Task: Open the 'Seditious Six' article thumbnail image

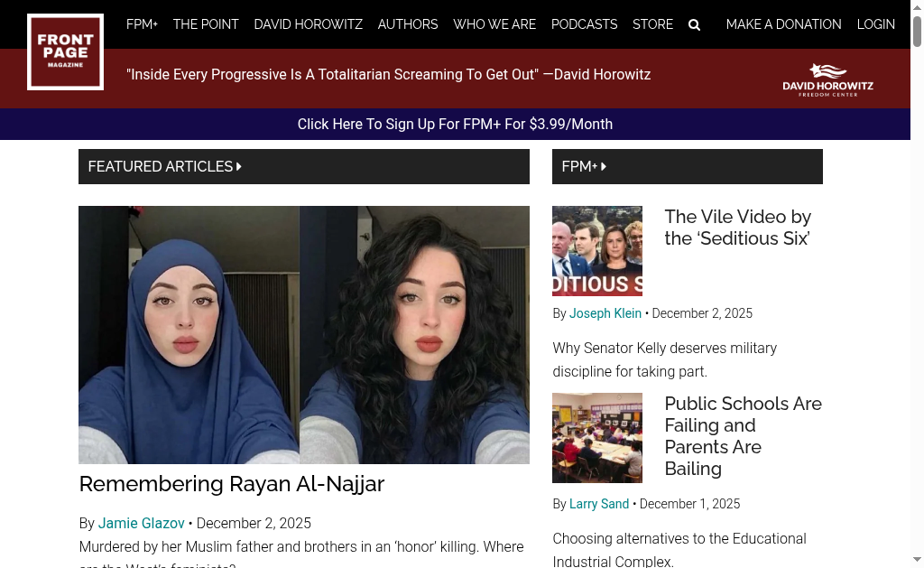Action: click(596, 250)
